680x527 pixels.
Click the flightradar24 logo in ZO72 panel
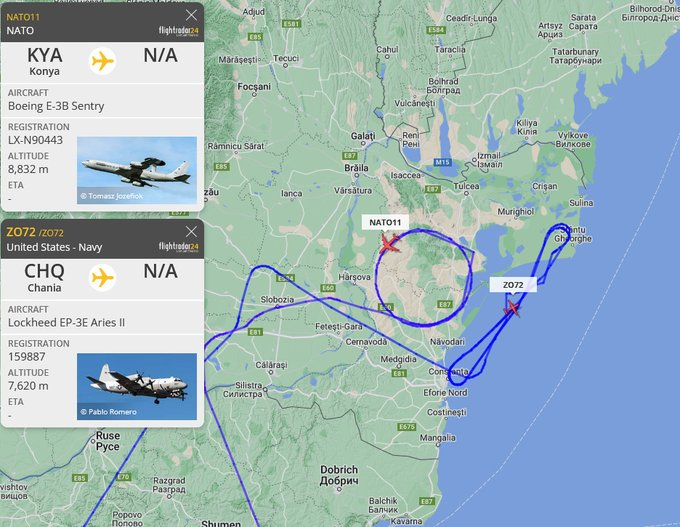[179, 247]
